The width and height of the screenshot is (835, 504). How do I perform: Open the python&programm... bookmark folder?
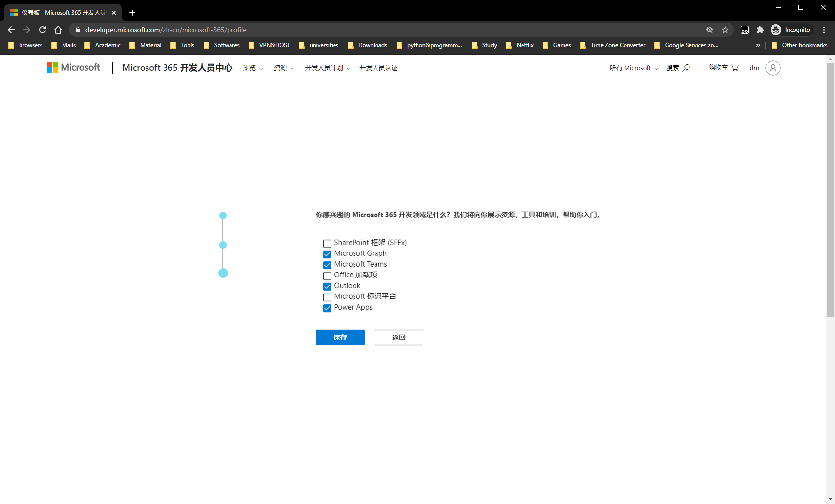[x=430, y=45]
